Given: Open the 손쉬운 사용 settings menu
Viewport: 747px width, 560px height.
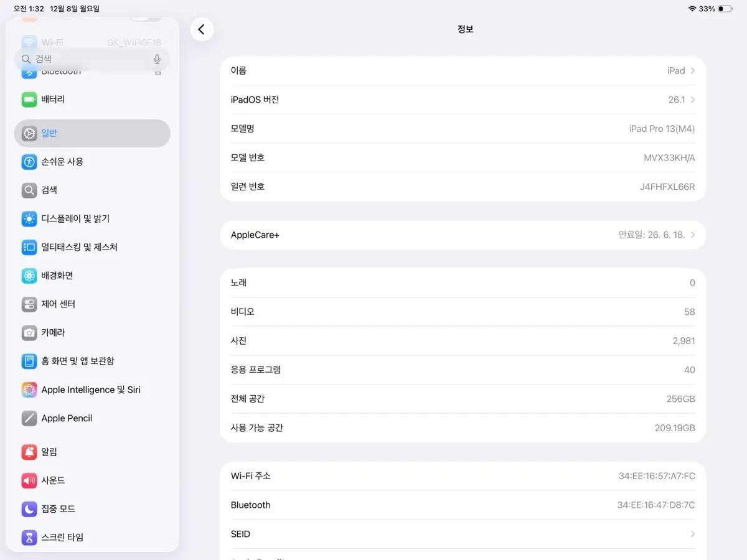Looking at the screenshot, I should (x=92, y=162).
